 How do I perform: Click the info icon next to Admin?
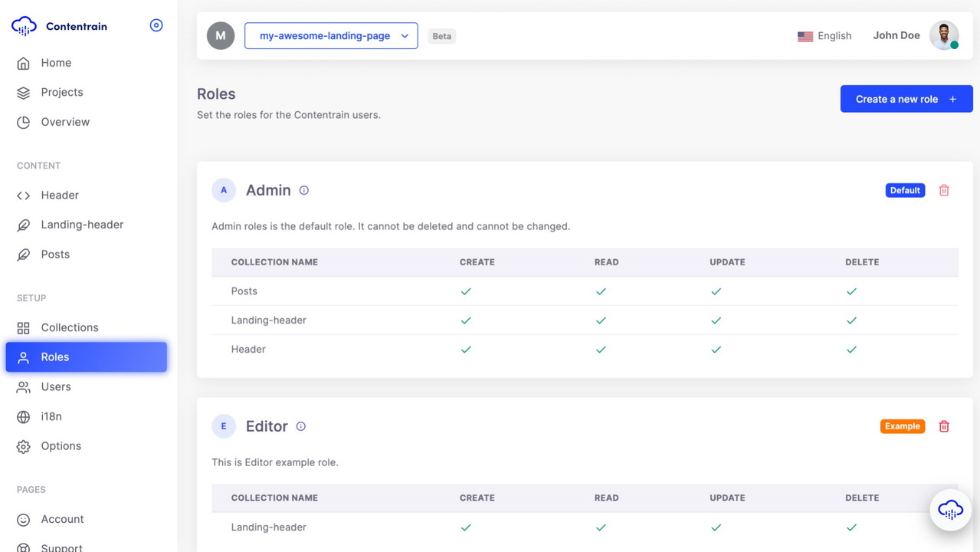(x=304, y=190)
